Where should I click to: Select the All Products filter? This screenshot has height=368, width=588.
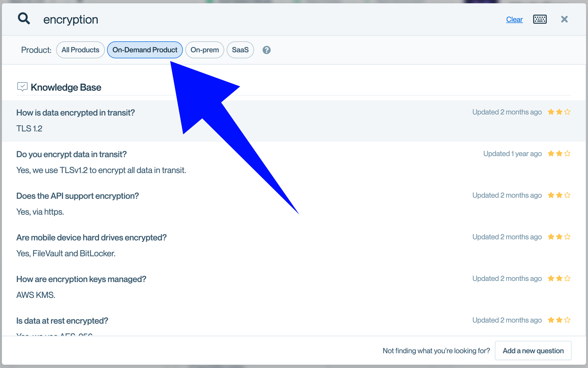(x=80, y=50)
